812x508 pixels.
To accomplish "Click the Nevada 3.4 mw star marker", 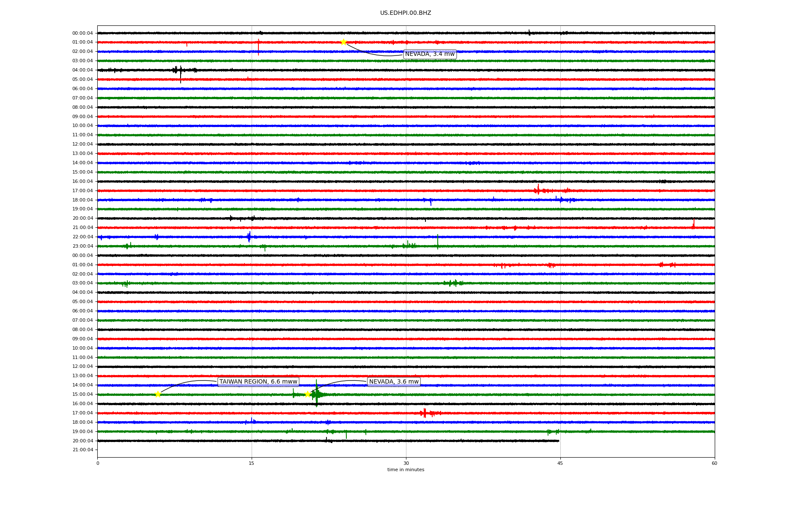I will (343, 42).
